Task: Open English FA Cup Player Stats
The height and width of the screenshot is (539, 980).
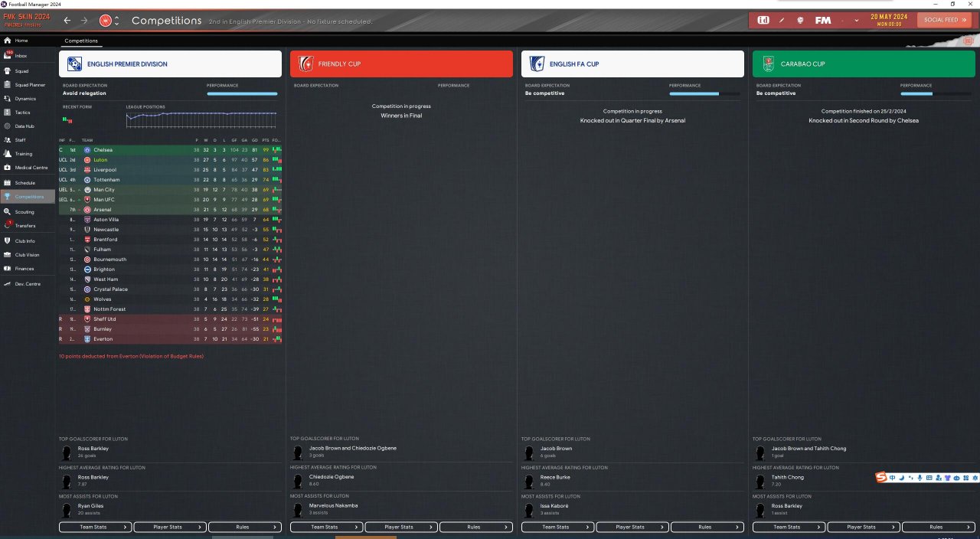Action: pyautogui.click(x=632, y=527)
